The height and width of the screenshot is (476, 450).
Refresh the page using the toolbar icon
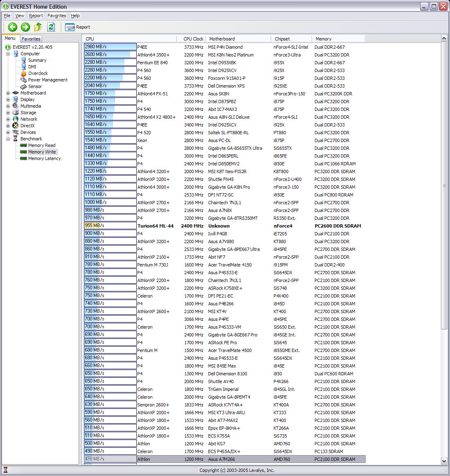click(x=51, y=27)
